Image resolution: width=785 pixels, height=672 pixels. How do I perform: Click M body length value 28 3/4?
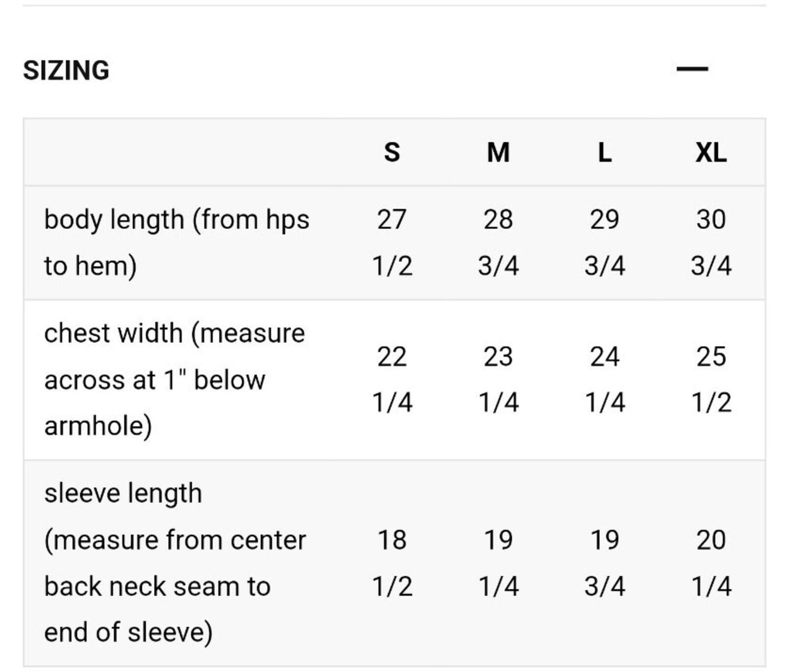click(498, 243)
